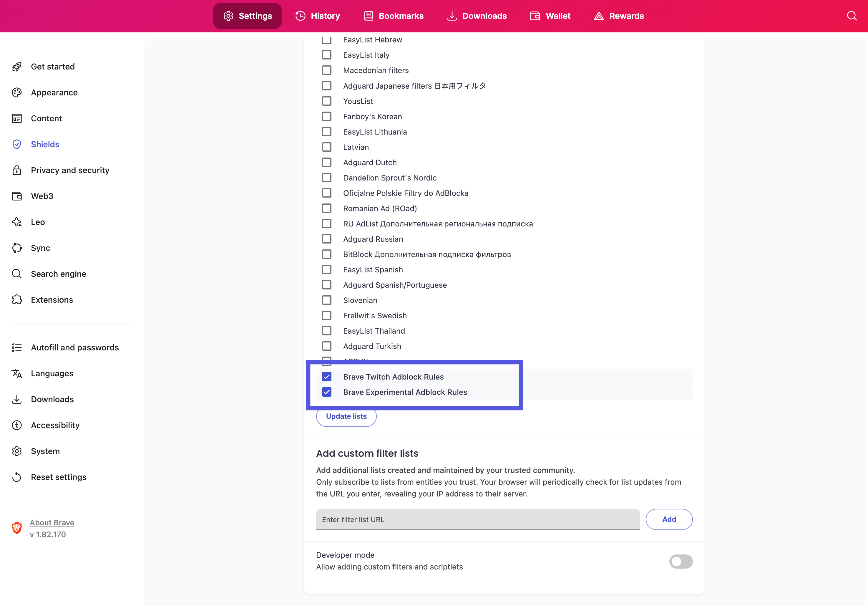Switch to the Wallet tab

(x=550, y=16)
